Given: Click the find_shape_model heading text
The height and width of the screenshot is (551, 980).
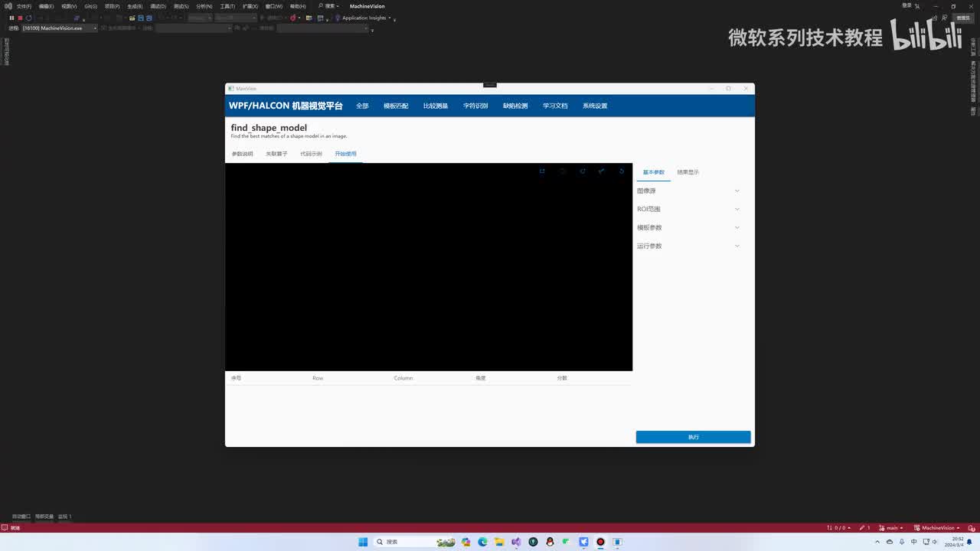Looking at the screenshot, I should coord(269,128).
